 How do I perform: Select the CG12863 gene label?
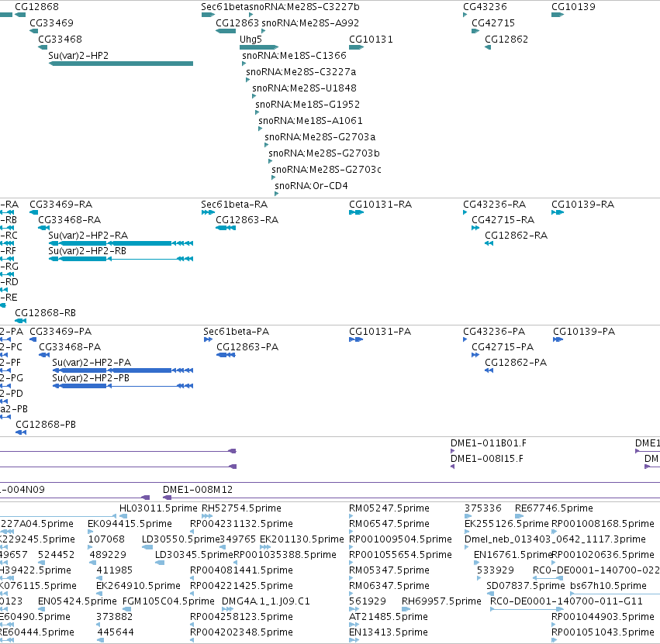click(237, 23)
